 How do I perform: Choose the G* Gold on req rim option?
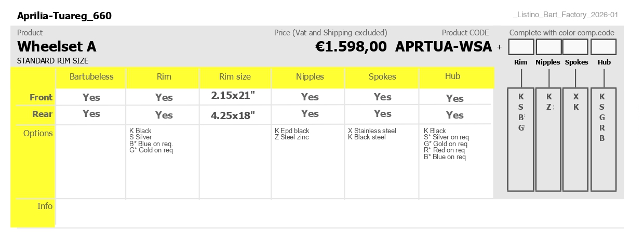[x=151, y=150]
